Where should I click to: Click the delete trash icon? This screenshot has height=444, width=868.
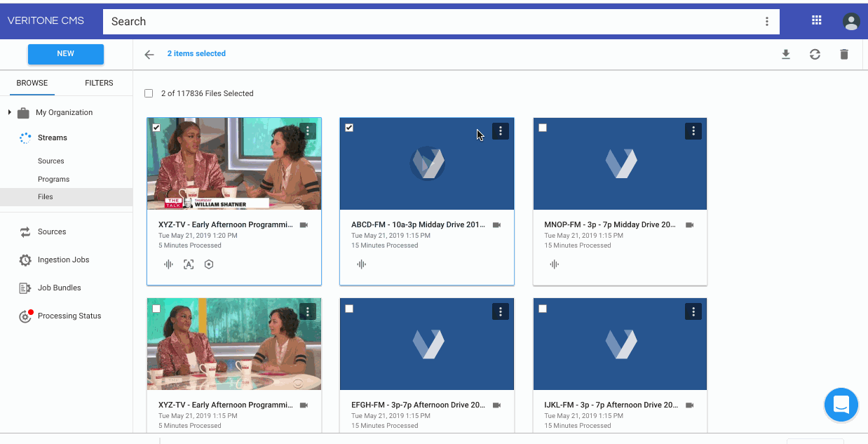click(844, 54)
